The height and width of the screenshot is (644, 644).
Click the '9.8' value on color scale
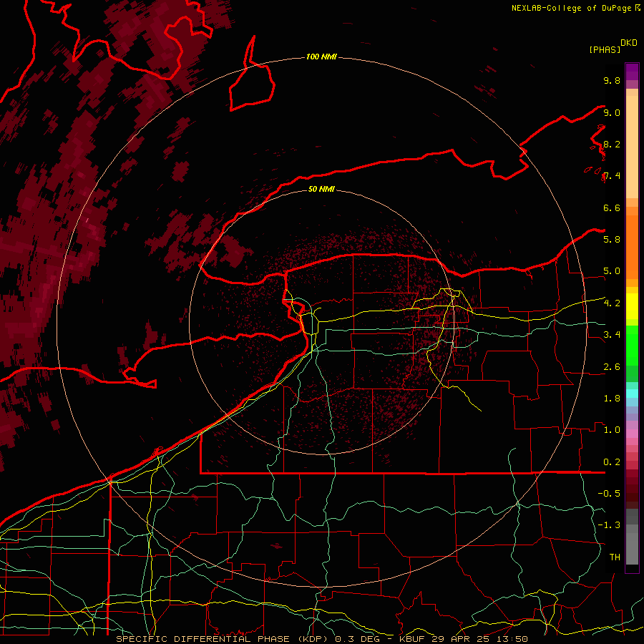pyautogui.click(x=612, y=80)
